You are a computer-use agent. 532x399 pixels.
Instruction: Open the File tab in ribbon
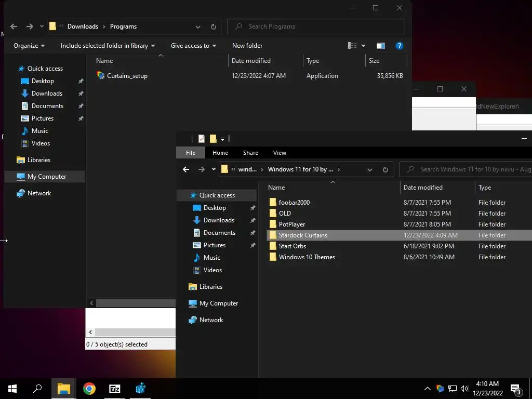(x=190, y=153)
